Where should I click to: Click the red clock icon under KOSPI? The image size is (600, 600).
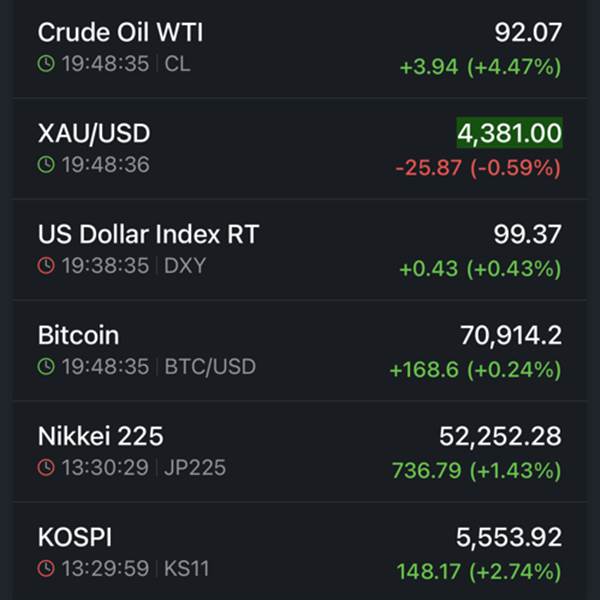pyautogui.click(x=46, y=569)
